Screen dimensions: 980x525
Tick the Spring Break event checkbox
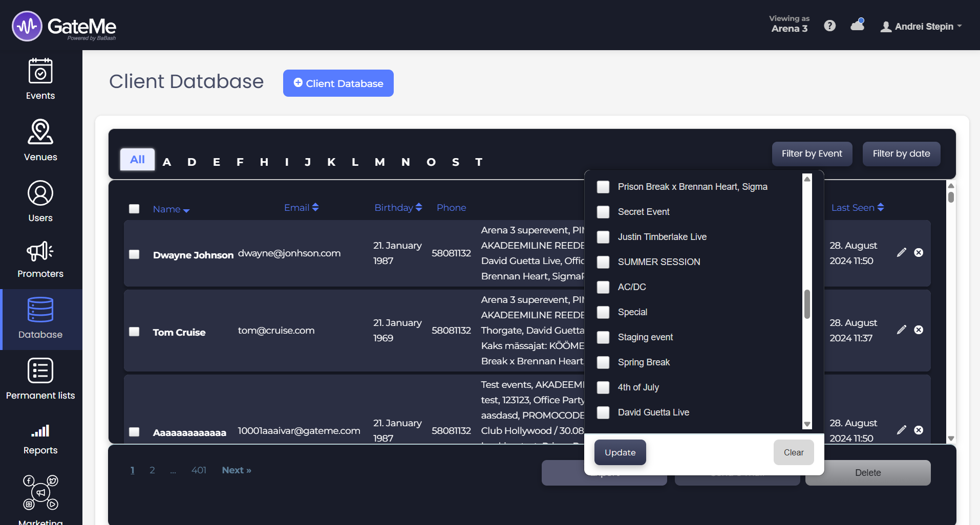point(603,362)
